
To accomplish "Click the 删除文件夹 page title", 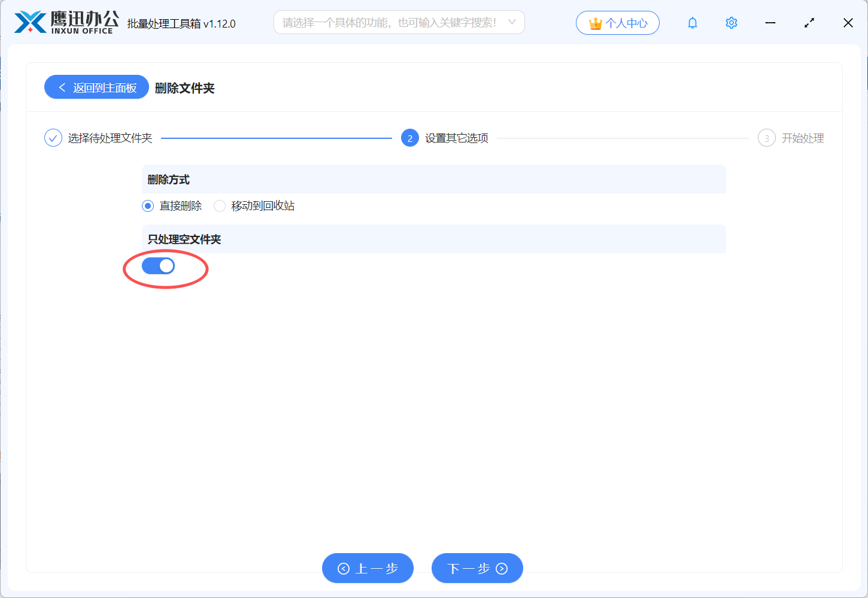I will coord(184,88).
